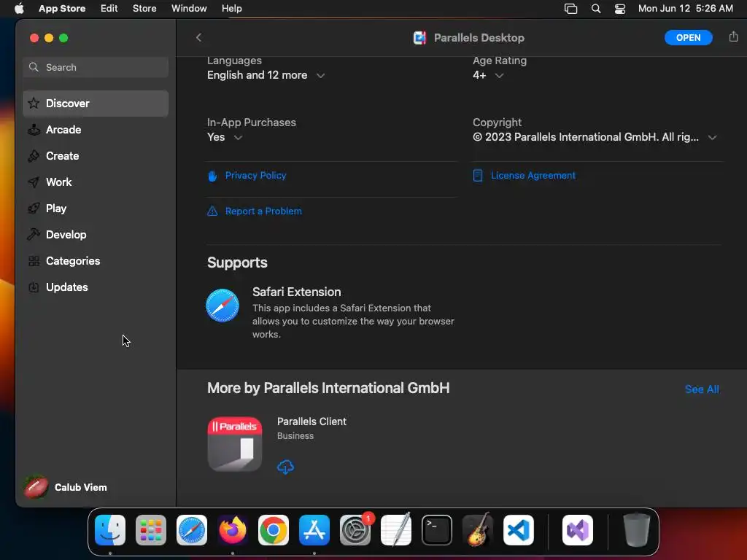Open Terminal from the dock
This screenshot has height=560, width=747.
437,530
